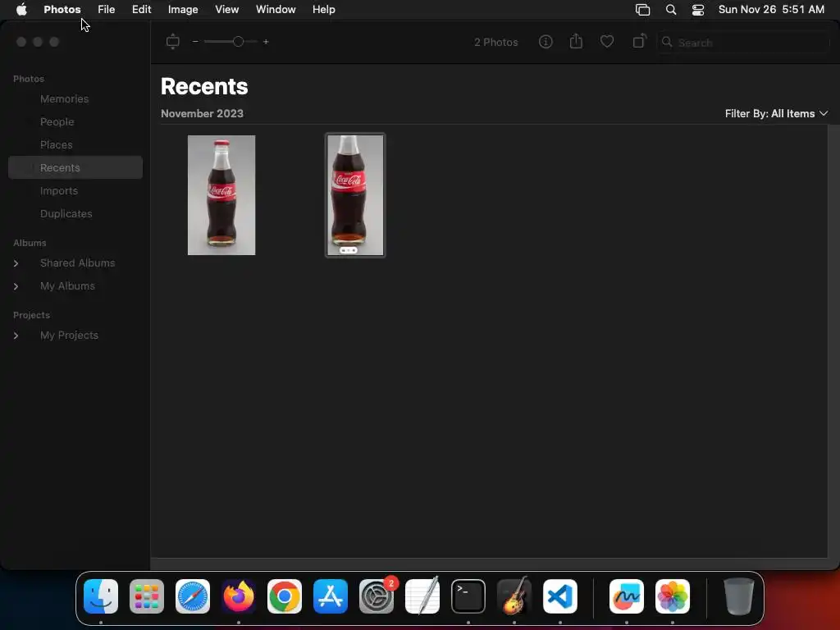Click the Rotate icon in toolbar
Screen dimensions: 840x630
(x=639, y=41)
